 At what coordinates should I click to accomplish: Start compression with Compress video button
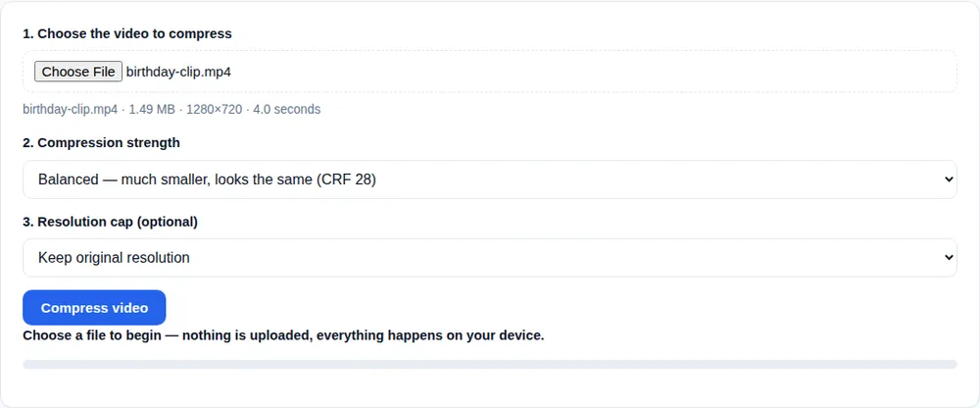94,308
